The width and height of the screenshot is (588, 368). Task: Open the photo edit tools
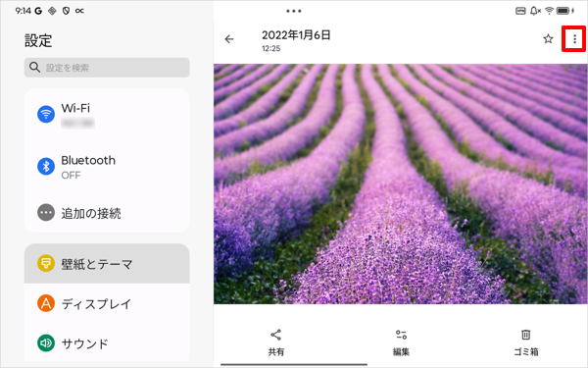pos(401,342)
